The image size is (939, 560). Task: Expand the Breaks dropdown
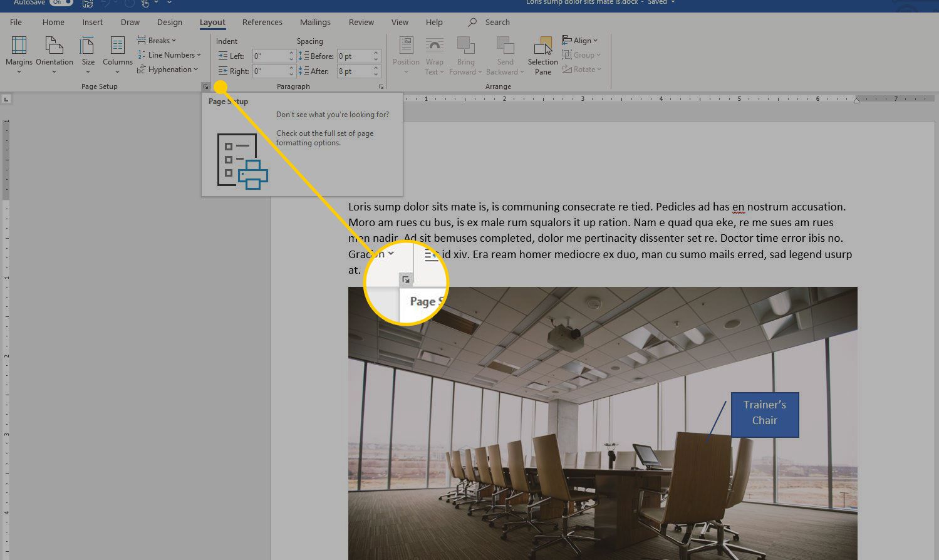pos(157,41)
